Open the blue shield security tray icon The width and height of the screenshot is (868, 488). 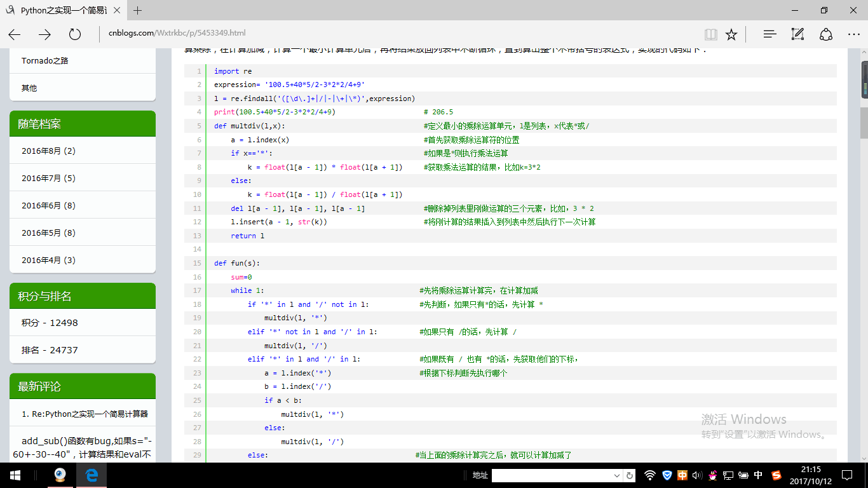click(x=667, y=475)
